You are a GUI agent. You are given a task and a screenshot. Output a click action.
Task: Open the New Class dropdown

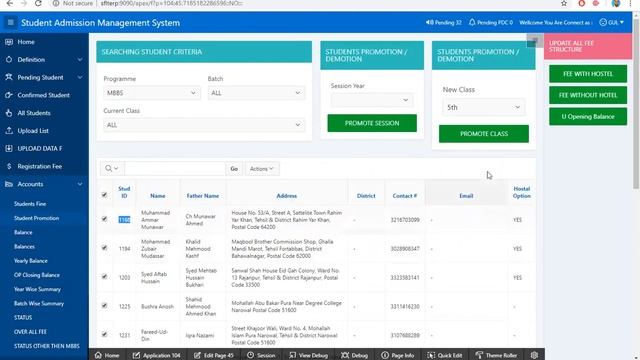click(x=484, y=107)
